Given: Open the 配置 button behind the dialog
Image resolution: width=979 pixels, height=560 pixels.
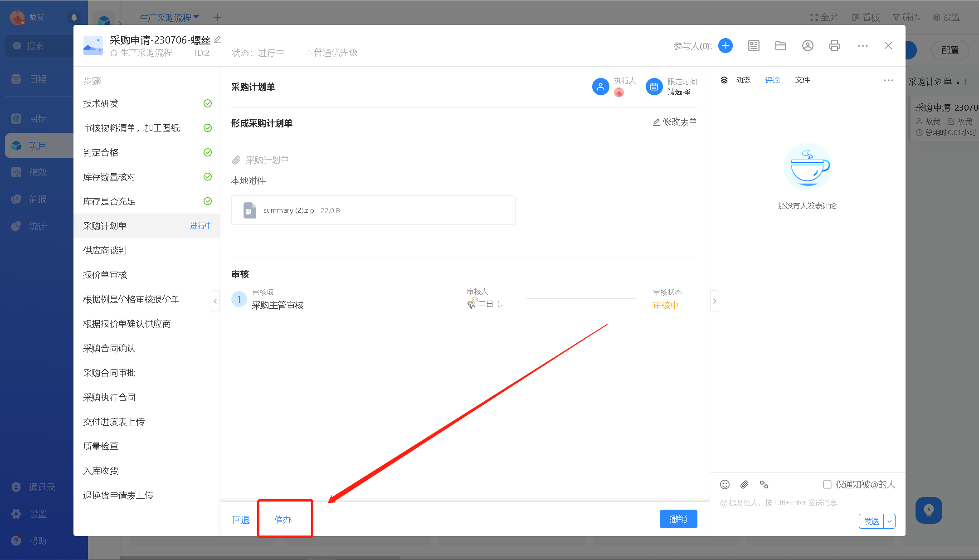Looking at the screenshot, I should [950, 50].
